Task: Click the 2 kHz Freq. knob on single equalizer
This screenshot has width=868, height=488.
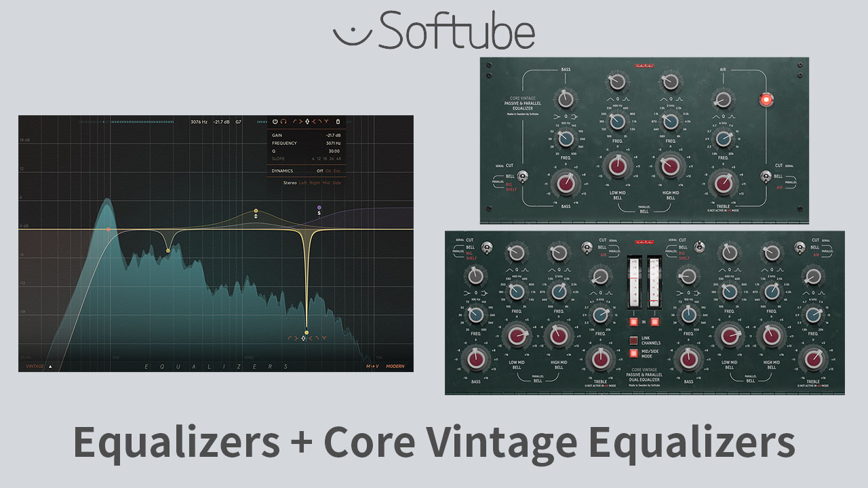Action: tap(670, 122)
